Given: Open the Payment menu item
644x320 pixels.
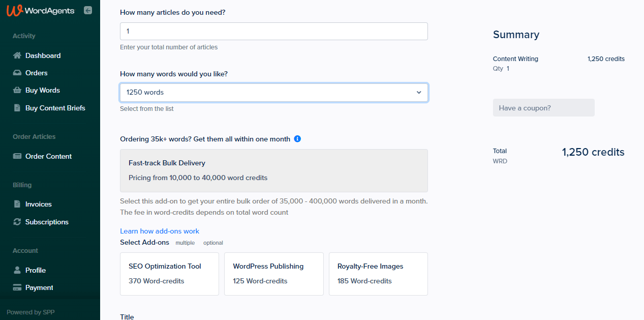Looking at the screenshot, I should (39, 287).
